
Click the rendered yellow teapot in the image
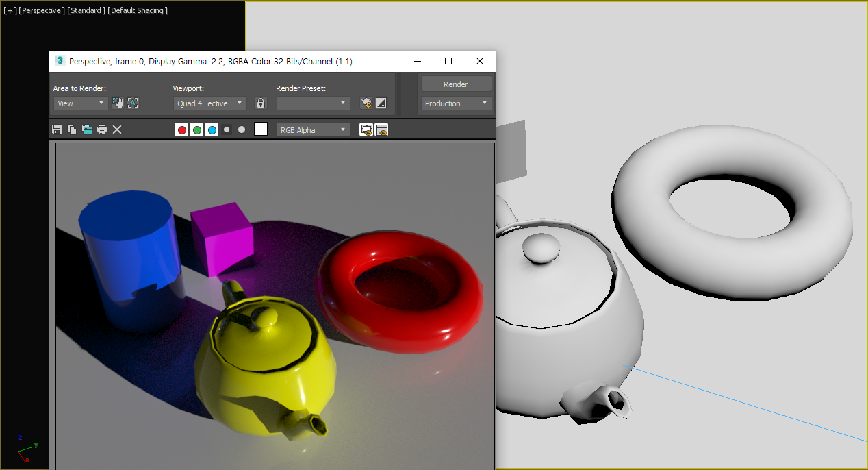(267, 384)
